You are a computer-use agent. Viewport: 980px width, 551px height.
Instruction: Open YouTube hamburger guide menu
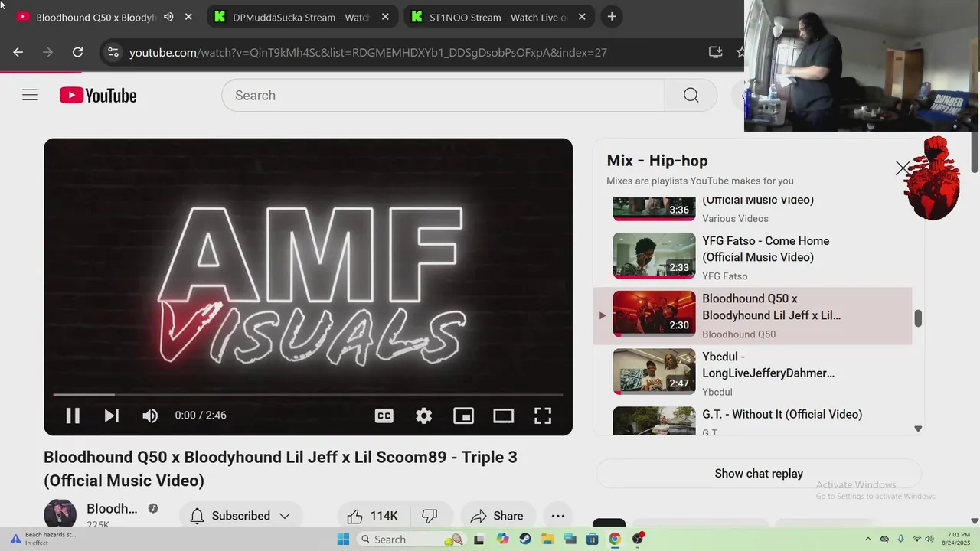point(30,95)
